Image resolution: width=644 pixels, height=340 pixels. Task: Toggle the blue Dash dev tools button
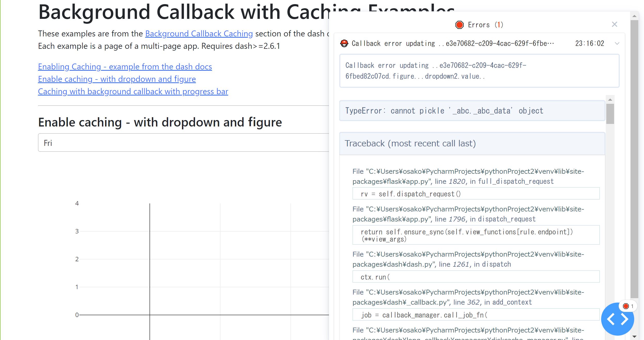pos(617,320)
